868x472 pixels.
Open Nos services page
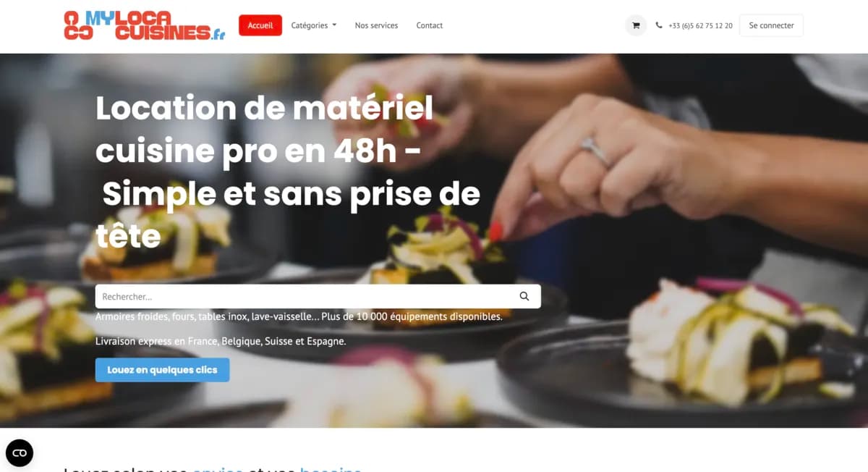376,25
